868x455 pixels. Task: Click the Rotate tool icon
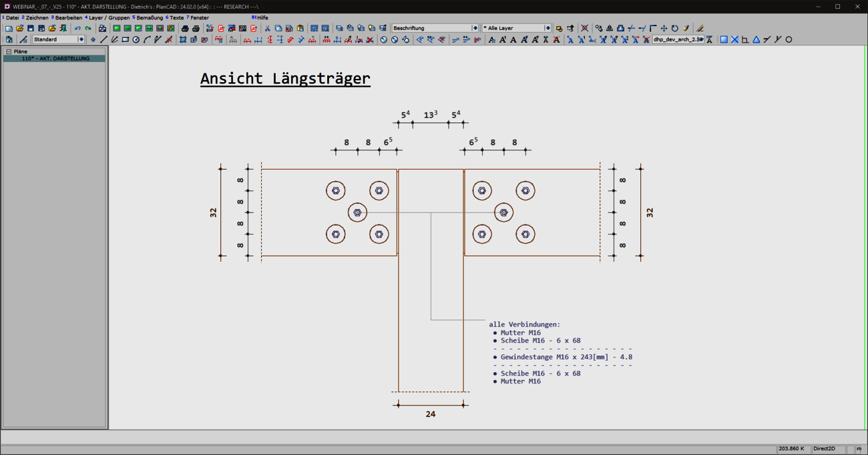(675, 29)
